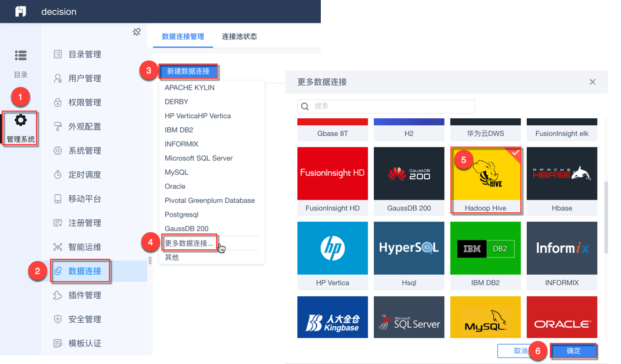Click 新建数据连接 button
621x364 pixels.
(x=188, y=71)
